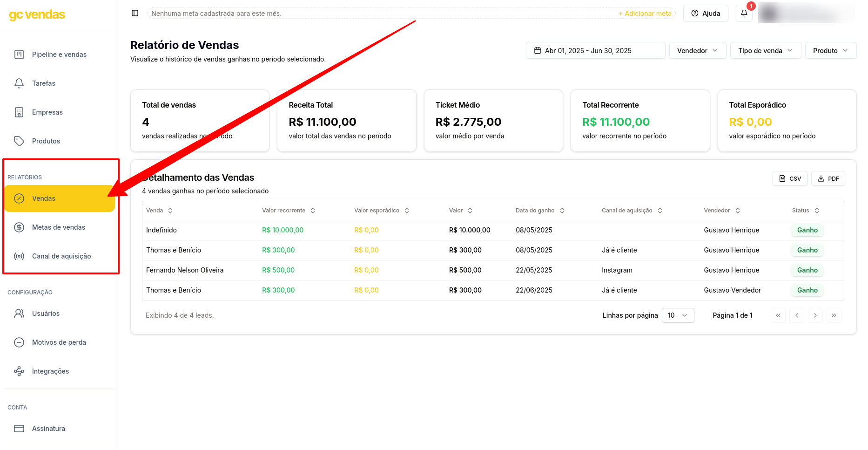Viewport: 868px width, 450px height.
Task: Open Metas de vendas report
Action: tap(60, 227)
